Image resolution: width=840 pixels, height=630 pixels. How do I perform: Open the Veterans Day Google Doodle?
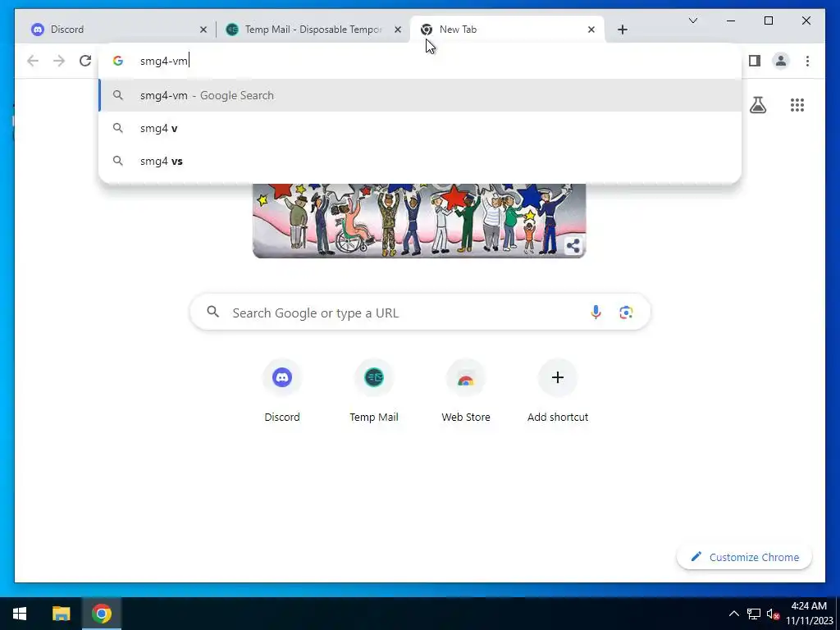pos(419,221)
